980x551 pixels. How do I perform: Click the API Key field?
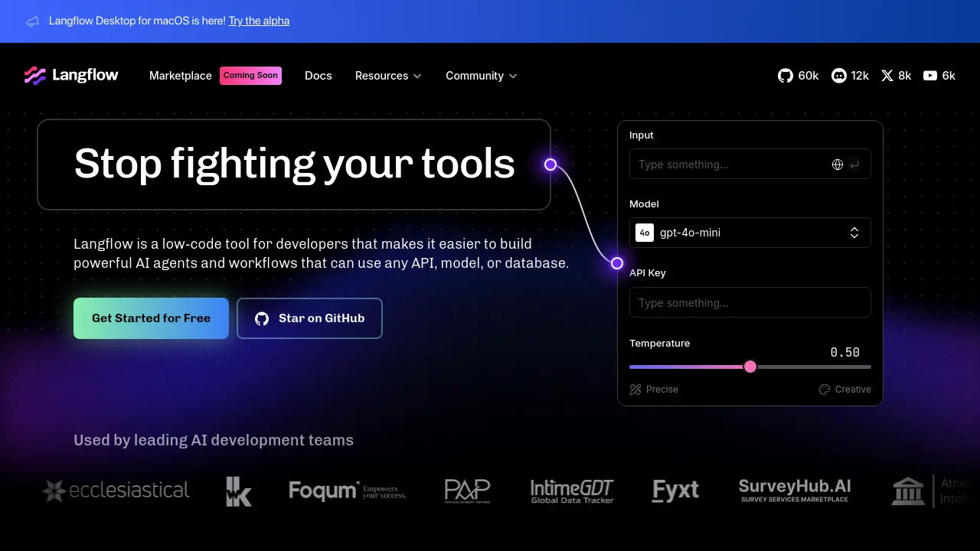pyautogui.click(x=750, y=302)
